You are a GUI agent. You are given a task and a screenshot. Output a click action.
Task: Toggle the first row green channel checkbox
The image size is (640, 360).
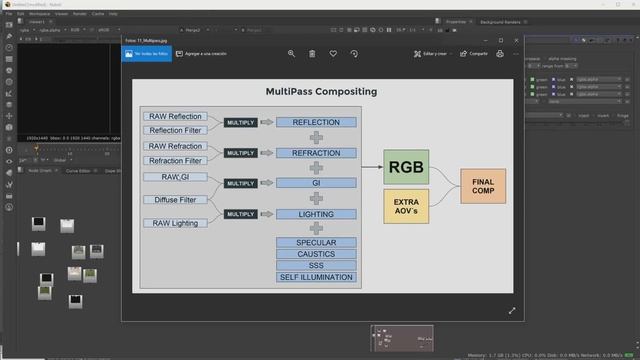point(532,79)
